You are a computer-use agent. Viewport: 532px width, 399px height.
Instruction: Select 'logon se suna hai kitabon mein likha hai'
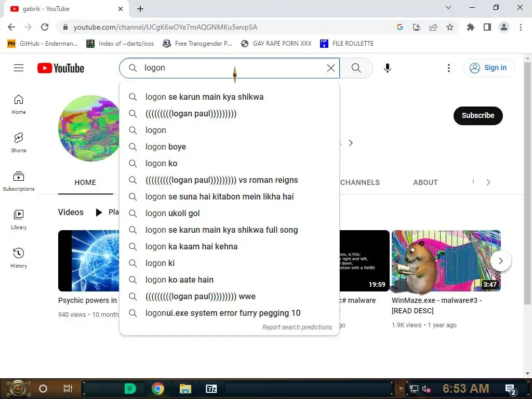(x=229, y=197)
